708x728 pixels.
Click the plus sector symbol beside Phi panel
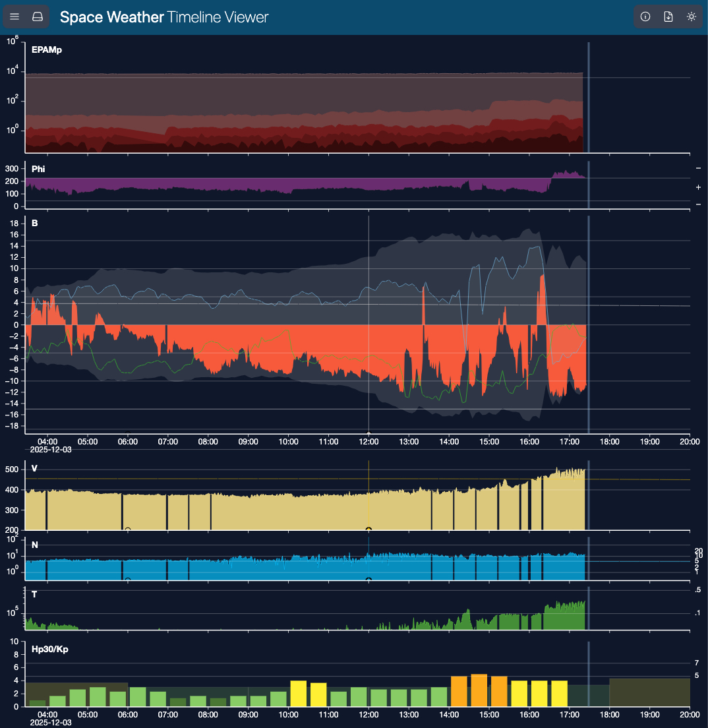coord(698,187)
